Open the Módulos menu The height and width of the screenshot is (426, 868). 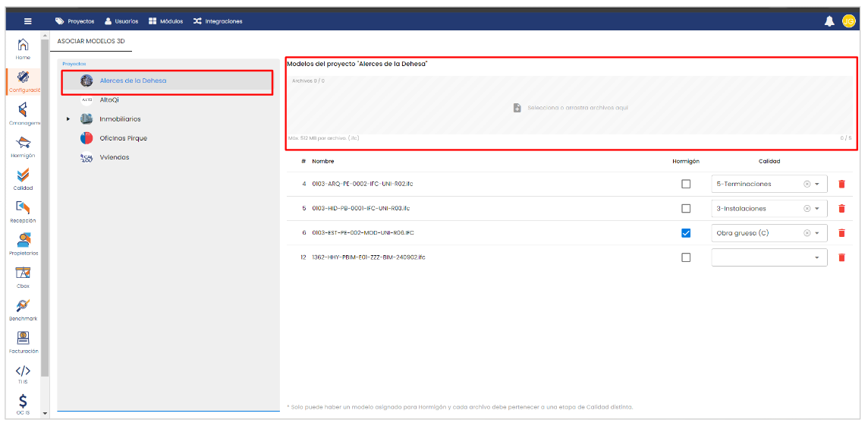tap(165, 21)
